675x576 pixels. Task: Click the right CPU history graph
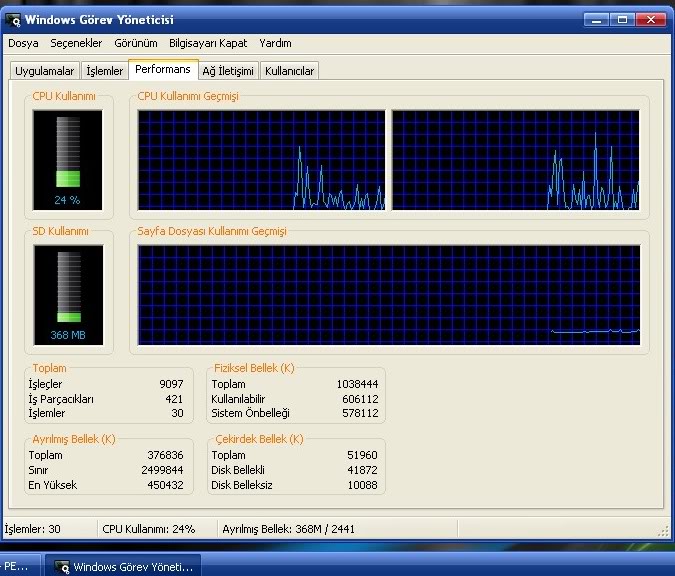(516, 160)
